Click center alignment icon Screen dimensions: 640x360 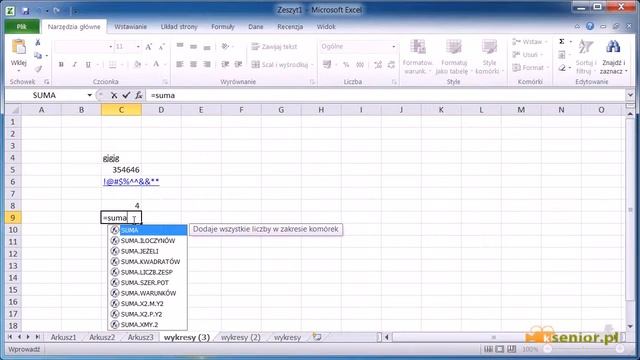(193, 64)
